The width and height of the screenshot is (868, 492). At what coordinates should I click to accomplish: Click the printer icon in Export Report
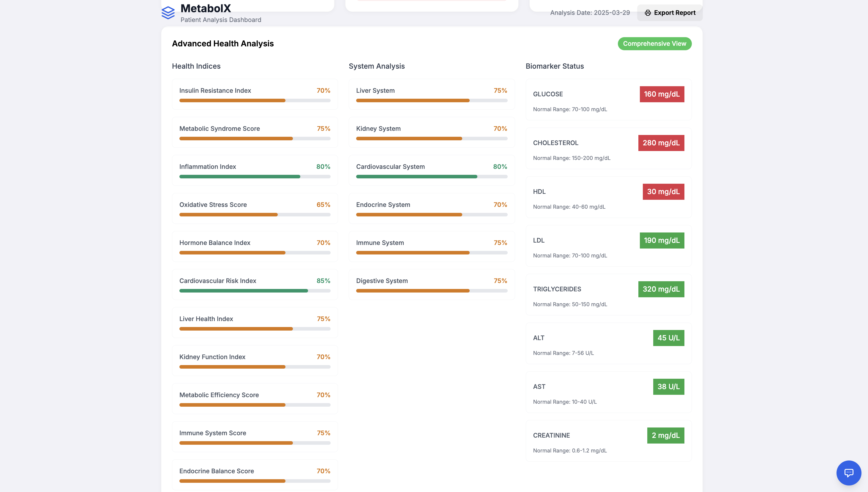click(648, 13)
